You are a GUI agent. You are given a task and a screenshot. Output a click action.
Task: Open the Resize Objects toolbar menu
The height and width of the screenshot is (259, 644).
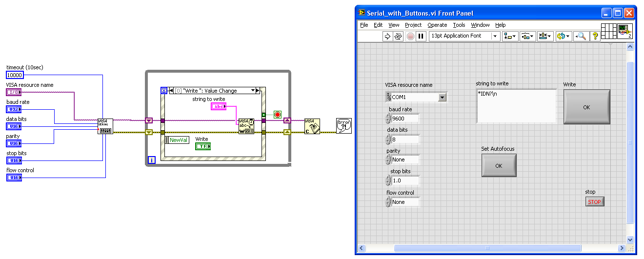(x=545, y=36)
